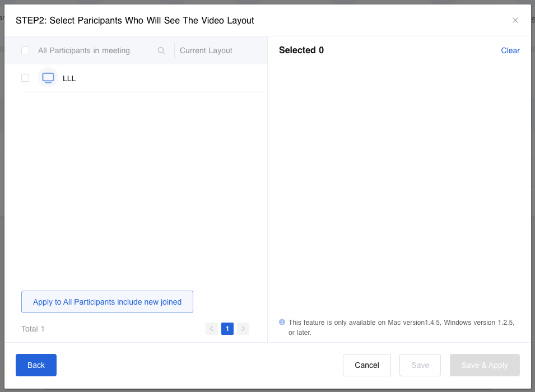Click the Save button

[x=420, y=365]
